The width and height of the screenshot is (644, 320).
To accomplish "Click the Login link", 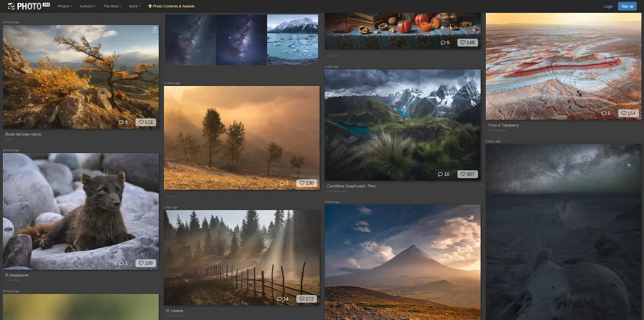I will point(608,6).
